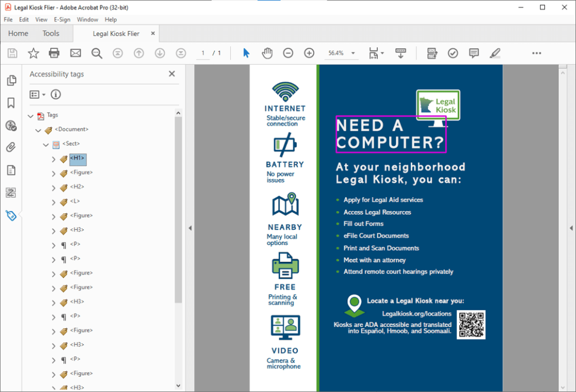
Task: Print the Legal Kiosk Flier
Action: [x=54, y=52]
